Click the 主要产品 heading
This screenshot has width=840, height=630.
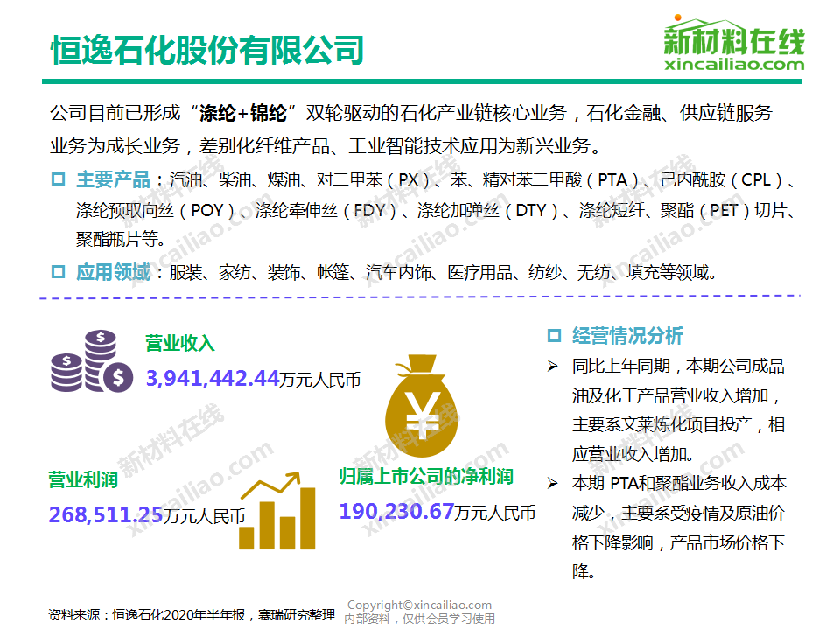point(113,179)
